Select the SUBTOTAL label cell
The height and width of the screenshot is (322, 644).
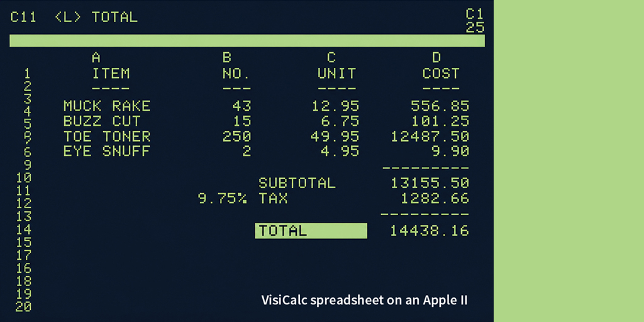click(297, 183)
